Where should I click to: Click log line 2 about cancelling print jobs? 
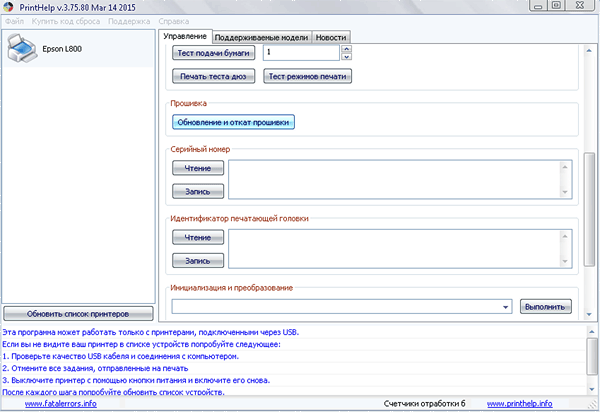coord(95,368)
